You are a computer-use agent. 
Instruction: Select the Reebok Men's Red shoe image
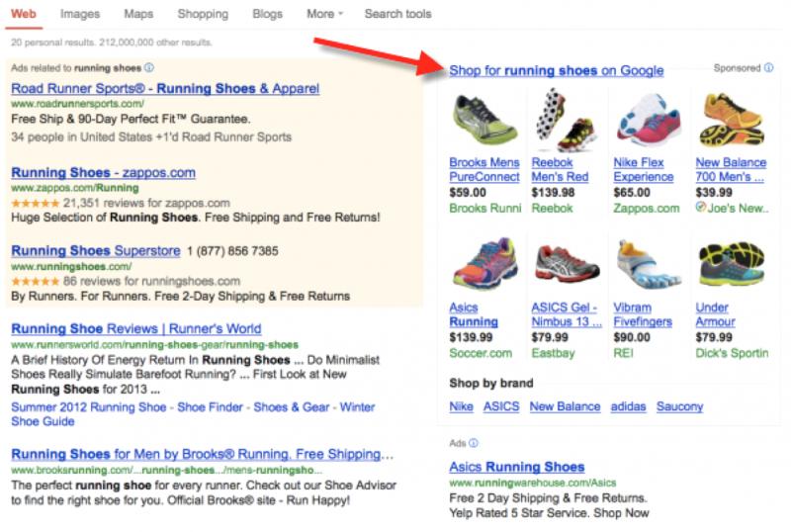566,120
